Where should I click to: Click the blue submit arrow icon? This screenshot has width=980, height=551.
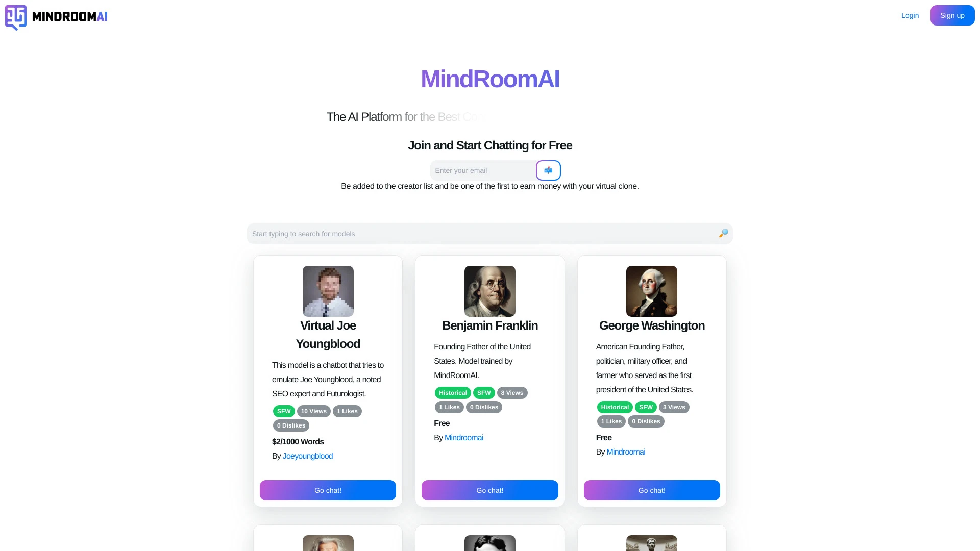(x=549, y=170)
